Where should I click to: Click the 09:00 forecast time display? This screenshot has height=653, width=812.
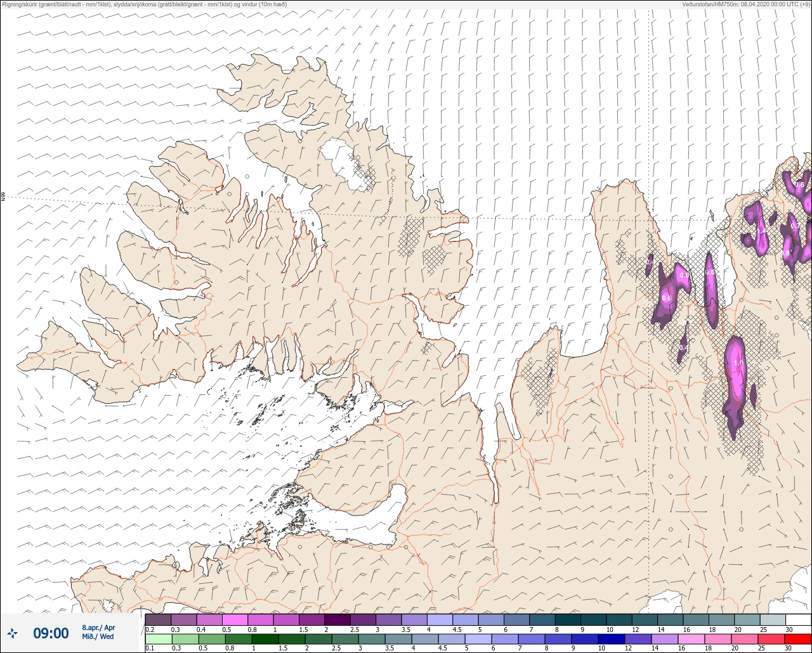[x=51, y=633]
